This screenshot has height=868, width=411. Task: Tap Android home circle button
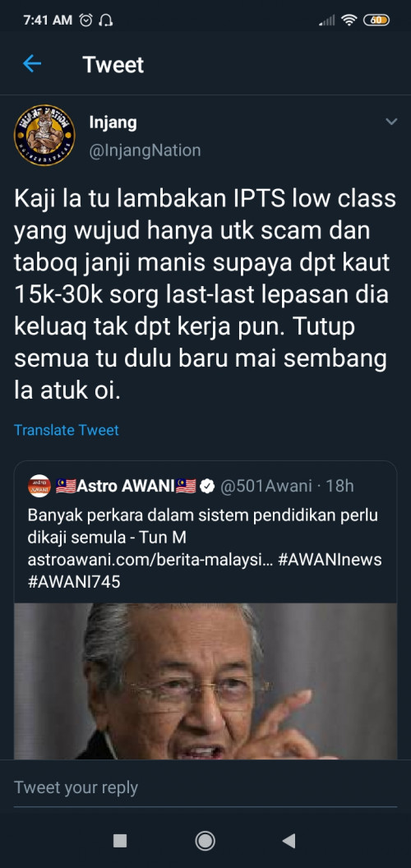click(205, 841)
